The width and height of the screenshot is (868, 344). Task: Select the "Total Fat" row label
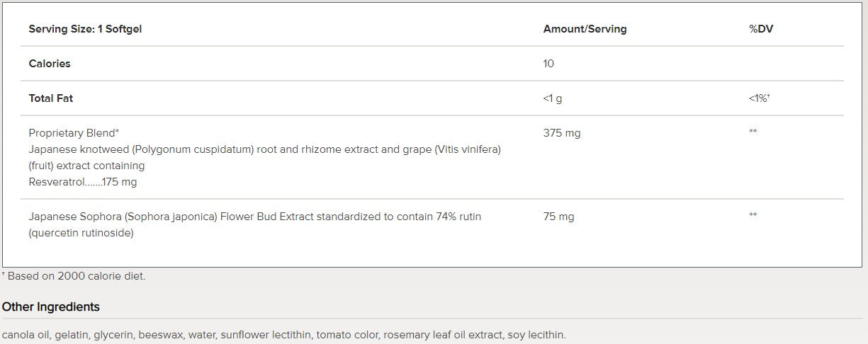51,98
